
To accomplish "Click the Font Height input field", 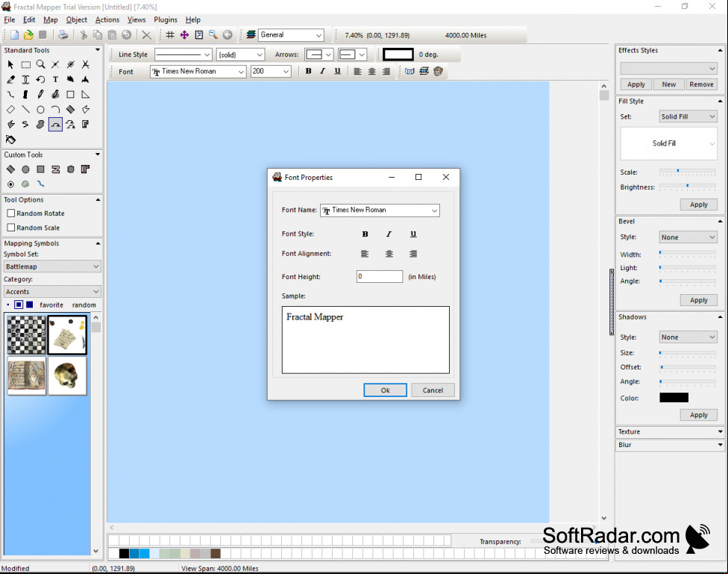I will [x=380, y=276].
